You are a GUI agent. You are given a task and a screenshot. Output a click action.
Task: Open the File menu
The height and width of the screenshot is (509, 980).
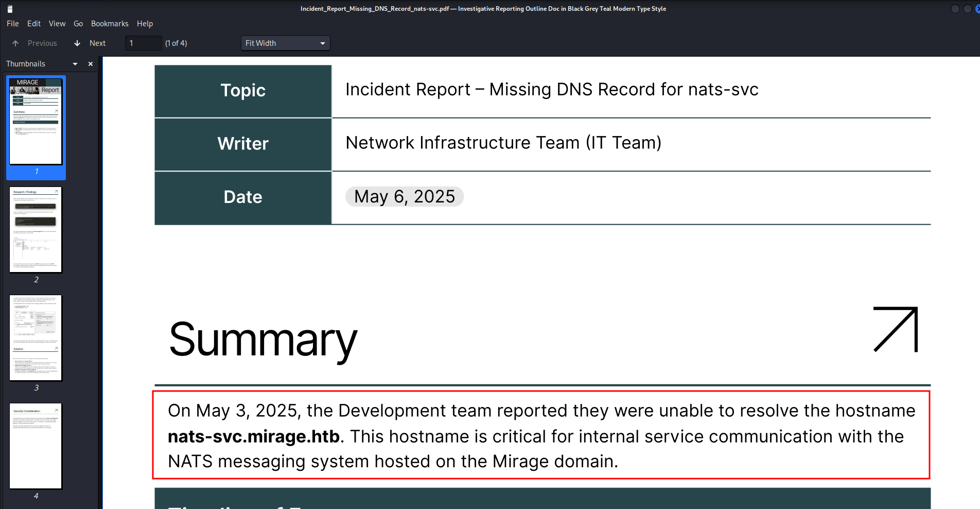pyautogui.click(x=13, y=24)
